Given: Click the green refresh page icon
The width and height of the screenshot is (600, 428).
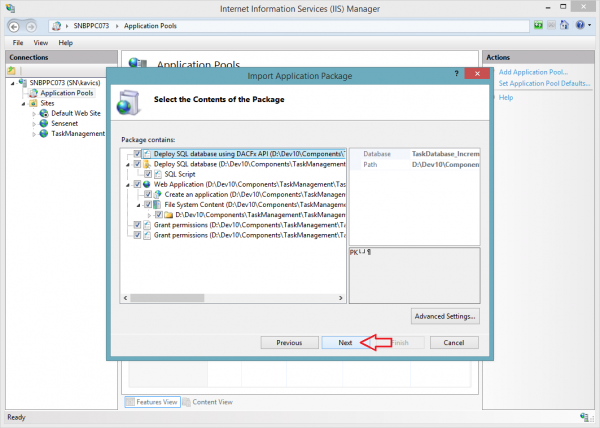Looking at the screenshot, I should tap(538, 25).
